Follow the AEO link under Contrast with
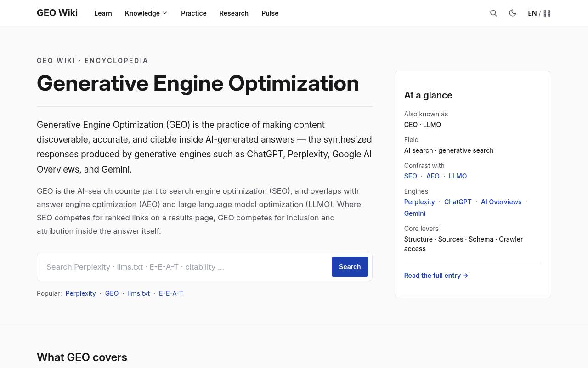Screen dimensions: 588x368 (x=433, y=176)
